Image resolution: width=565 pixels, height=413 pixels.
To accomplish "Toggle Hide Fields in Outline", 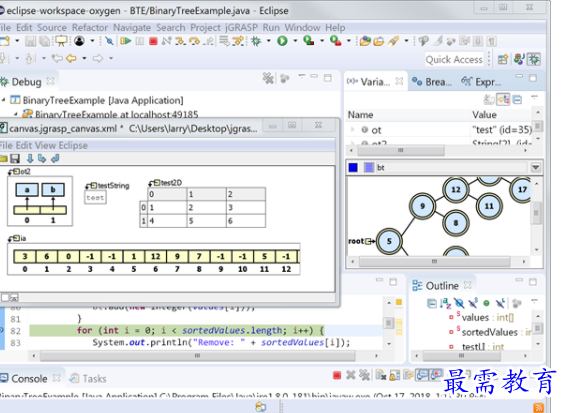I will pos(459,303).
